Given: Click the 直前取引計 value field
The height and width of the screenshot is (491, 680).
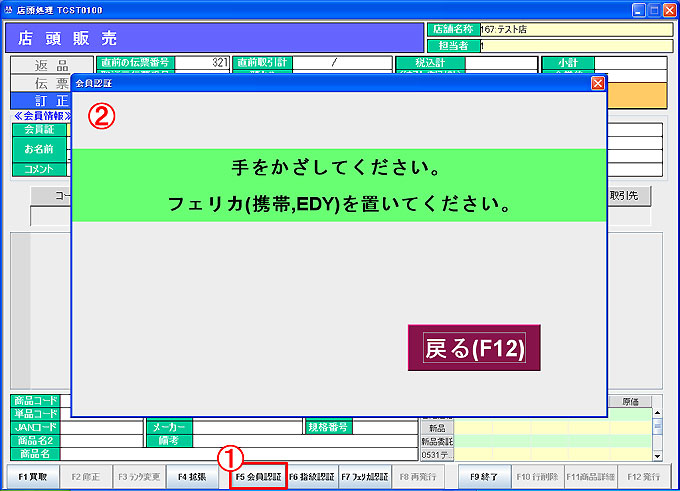Looking at the screenshot, I should tap(342, 63).
